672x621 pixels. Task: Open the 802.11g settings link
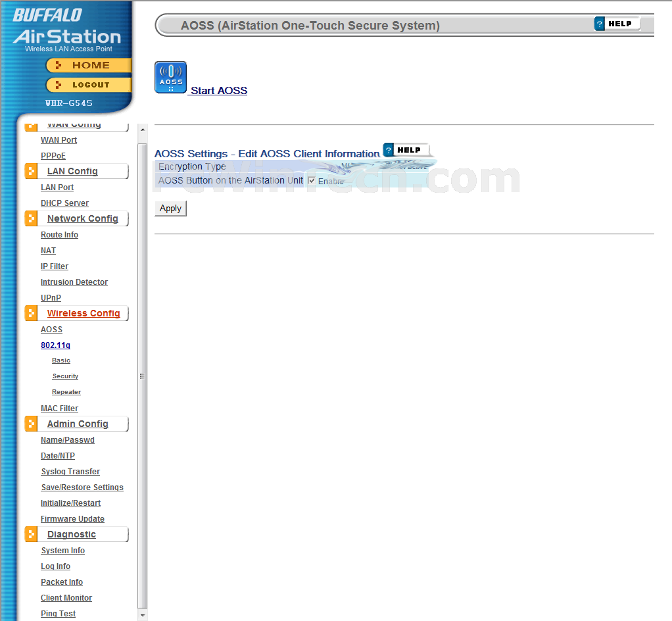tap(55, 345)
